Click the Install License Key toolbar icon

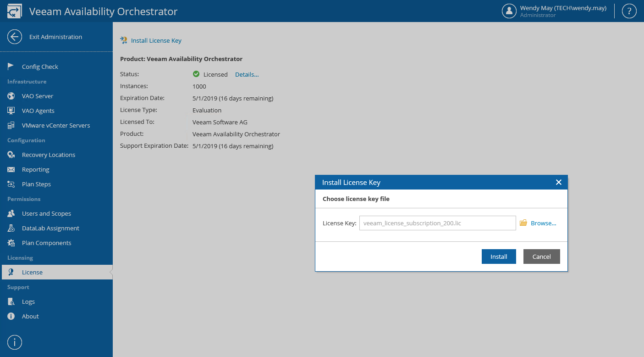[124, 40]
